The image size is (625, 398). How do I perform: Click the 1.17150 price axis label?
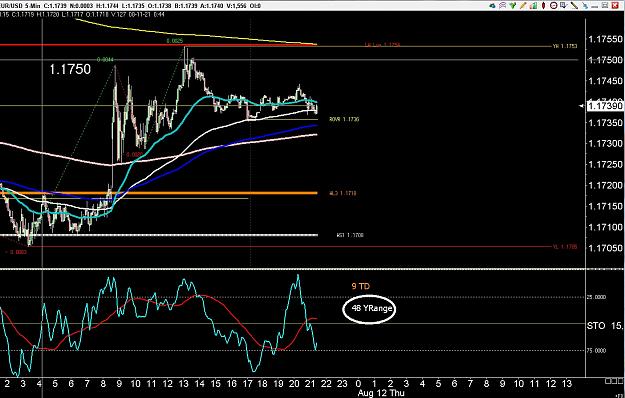605,206
